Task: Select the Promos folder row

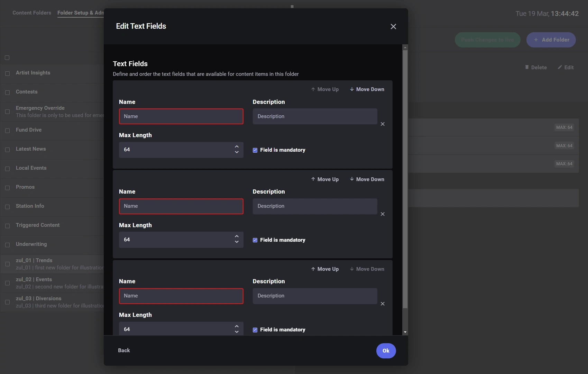Action: point(52,188)
